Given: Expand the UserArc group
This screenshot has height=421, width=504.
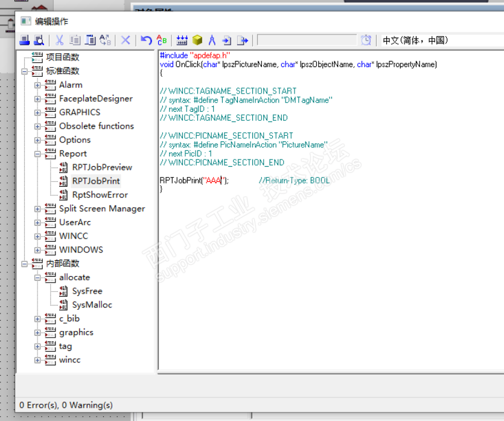Looking at the screenshot, I should click(37, 222).
